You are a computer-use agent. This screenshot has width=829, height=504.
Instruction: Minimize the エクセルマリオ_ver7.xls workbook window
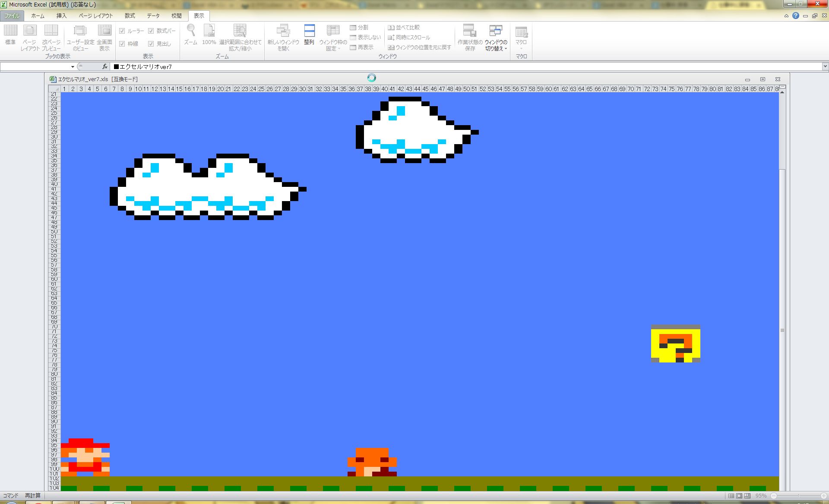pyautogui.click(x=748, y=79)
